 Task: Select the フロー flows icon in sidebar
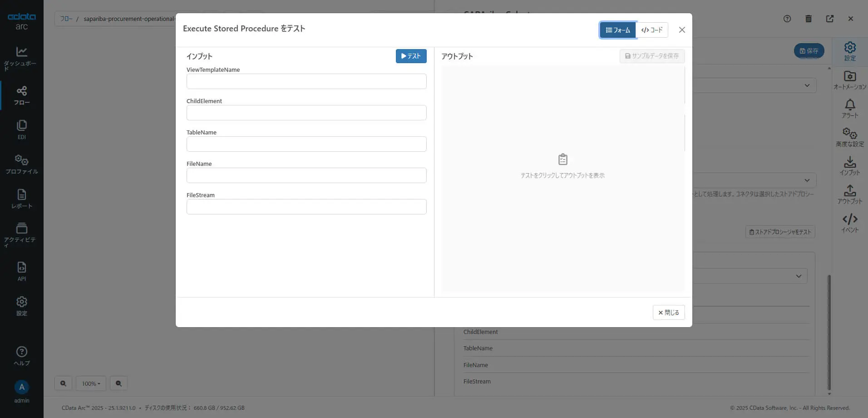(x=21, y=90)
